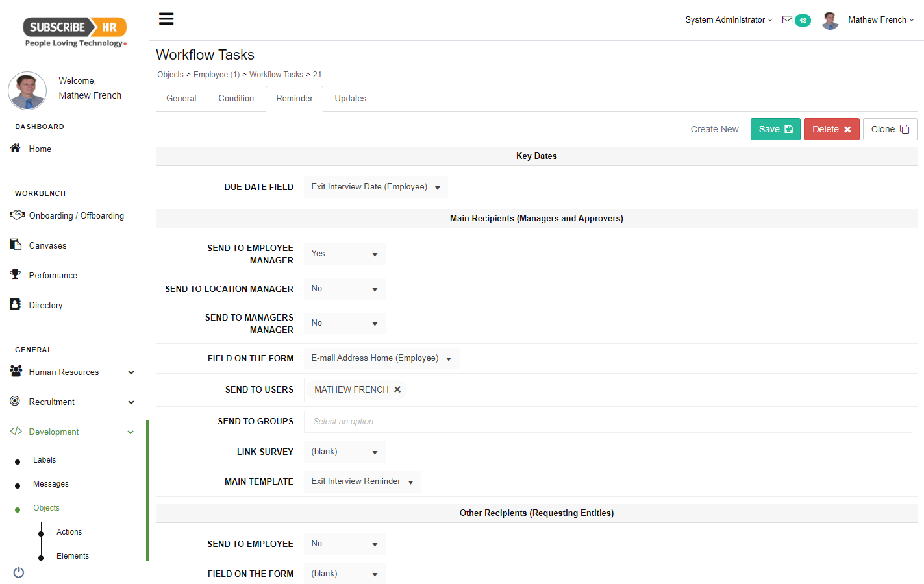Open the messages envelope showing 48
The width and height of the screenshot is (924, 584).
click(797, 20)
